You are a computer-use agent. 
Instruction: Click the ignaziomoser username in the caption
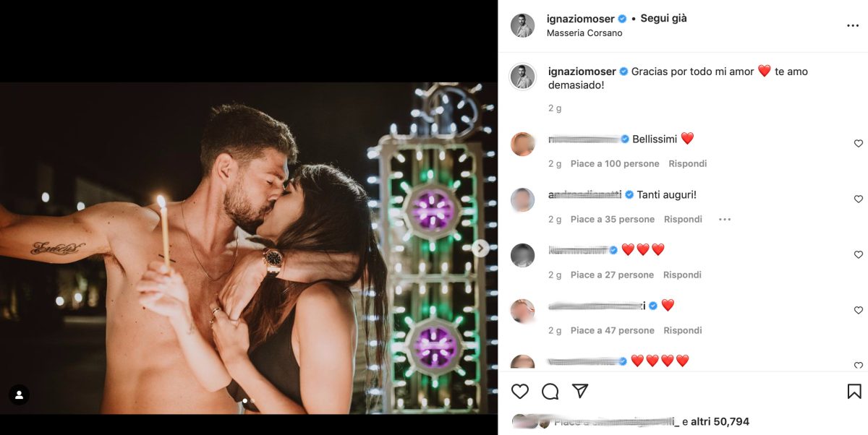point(582,72)
